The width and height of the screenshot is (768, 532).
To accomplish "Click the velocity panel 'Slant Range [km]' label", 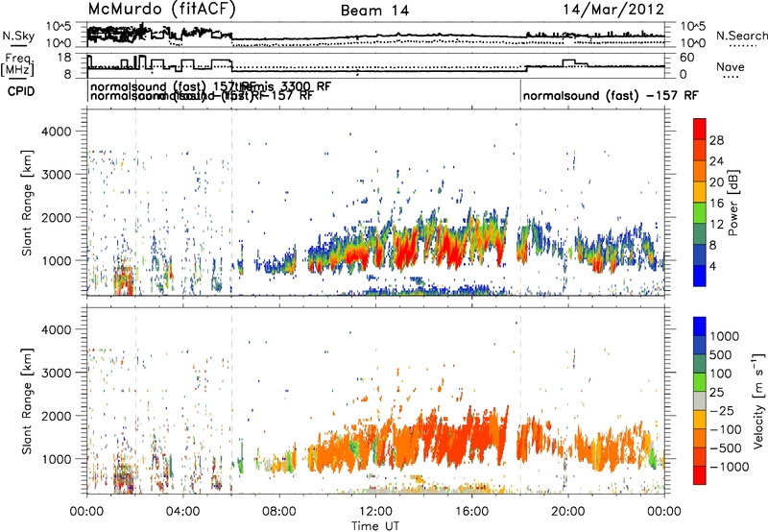I will tap(27, 400).
